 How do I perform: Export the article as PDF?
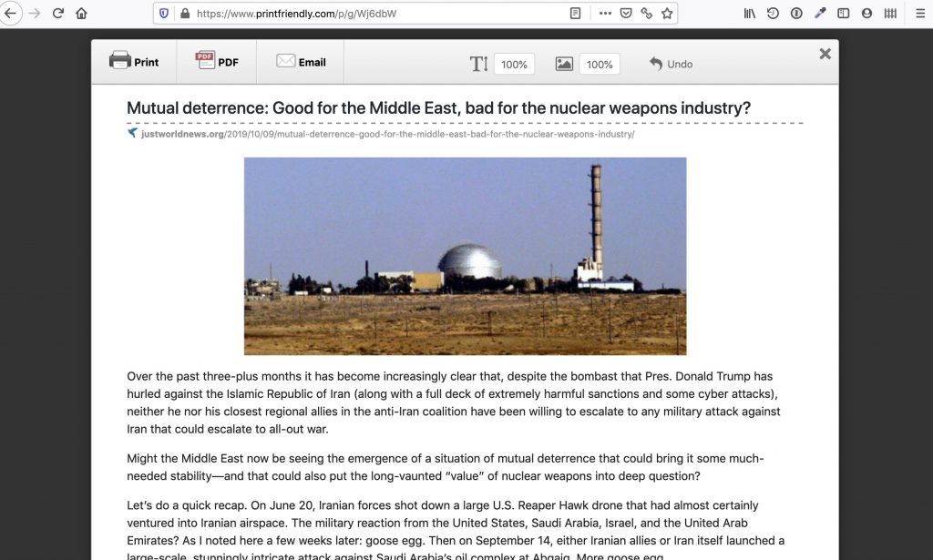click(x=217, y=62)
